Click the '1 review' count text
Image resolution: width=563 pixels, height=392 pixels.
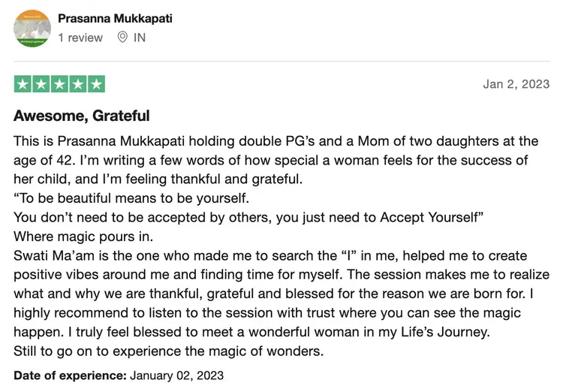tap(80, 37)
